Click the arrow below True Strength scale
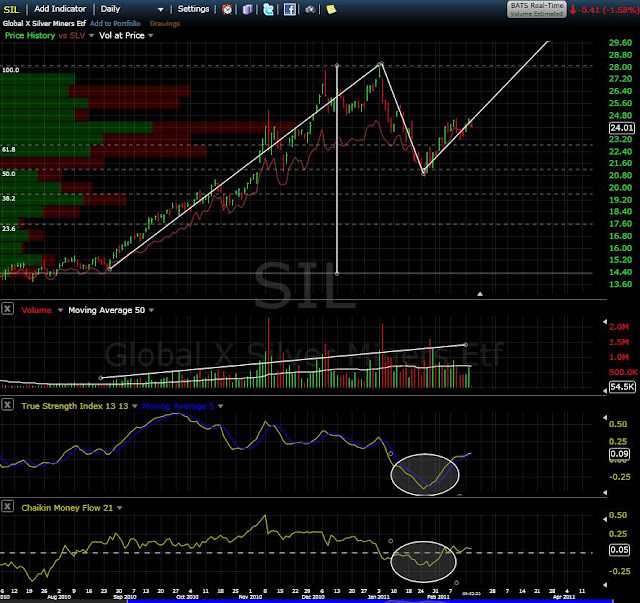 [605, 493]
